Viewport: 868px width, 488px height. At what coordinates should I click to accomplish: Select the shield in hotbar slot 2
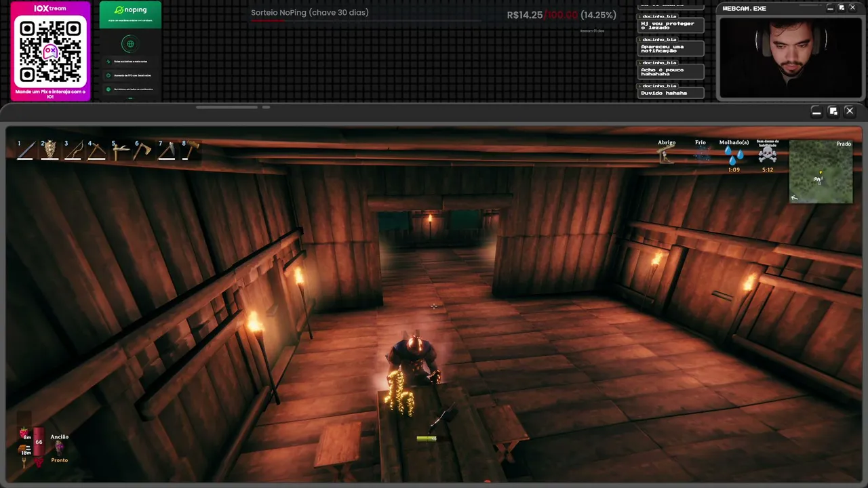point(49,150)
